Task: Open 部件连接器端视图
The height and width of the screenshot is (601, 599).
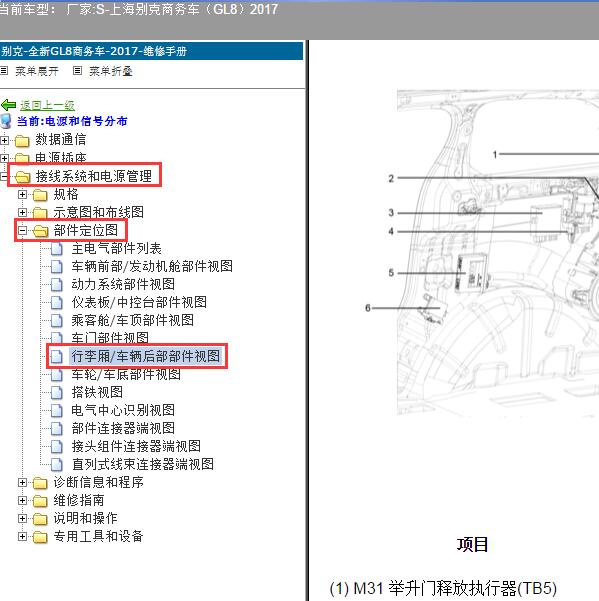Action: pyautogui.click(x=123, y=428)
